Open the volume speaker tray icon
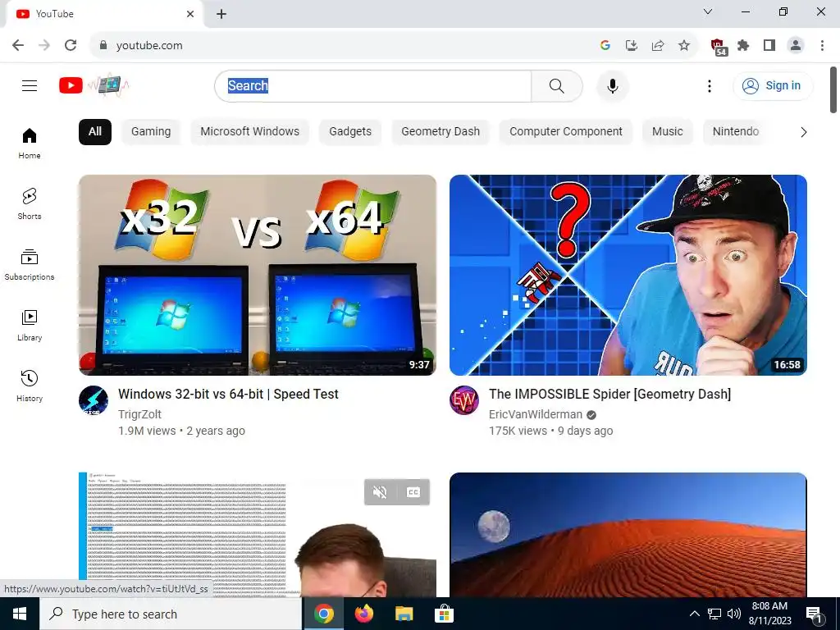This screenshot has width=840, height=630. pos(734,614)
